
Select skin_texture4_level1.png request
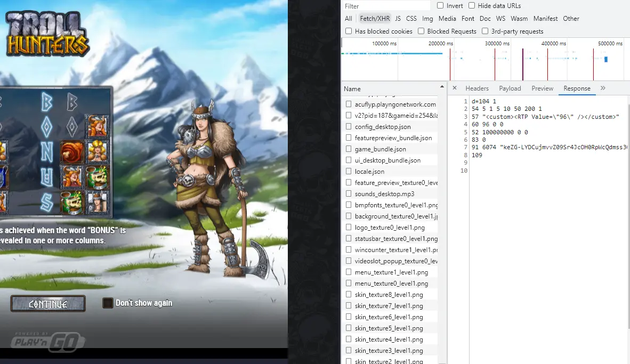[390, 339]
